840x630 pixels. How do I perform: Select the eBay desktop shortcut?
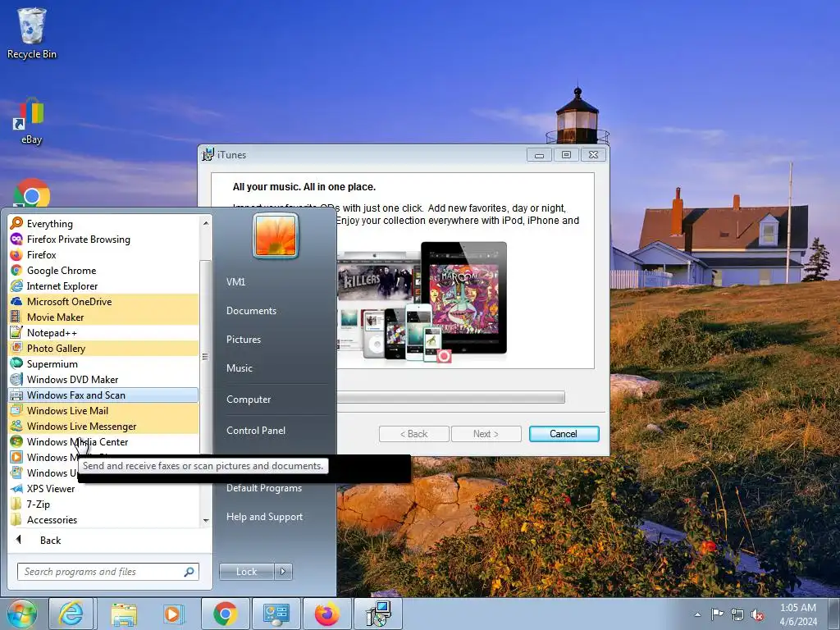pos(31,121)
